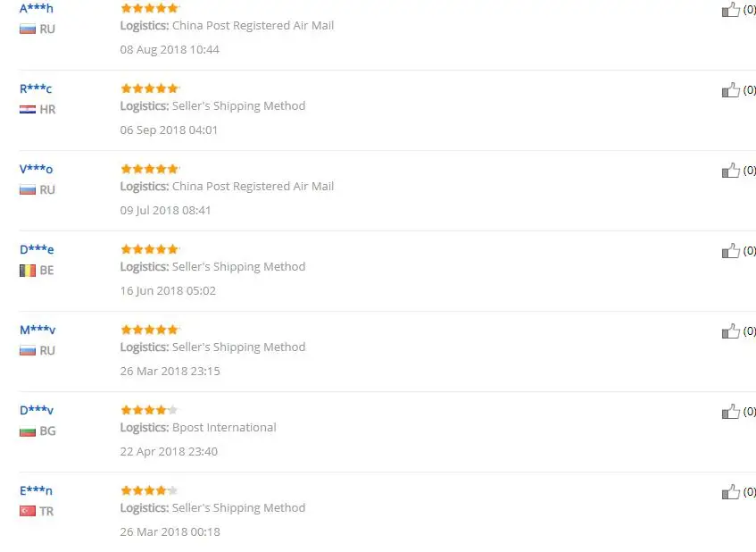Click username E***n
Image resolution: width=756 pixels, height=552 pixels.
point(37,490)
